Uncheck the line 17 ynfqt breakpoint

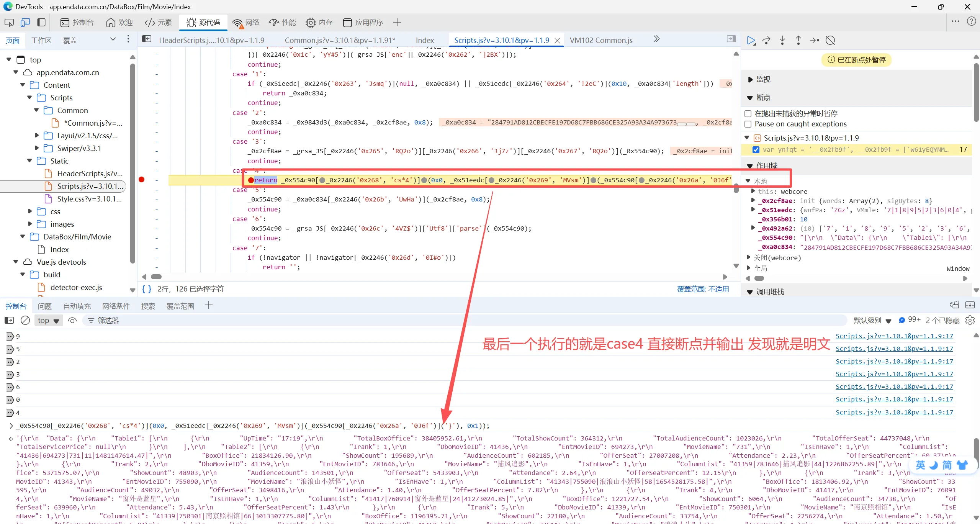[756, 150]
